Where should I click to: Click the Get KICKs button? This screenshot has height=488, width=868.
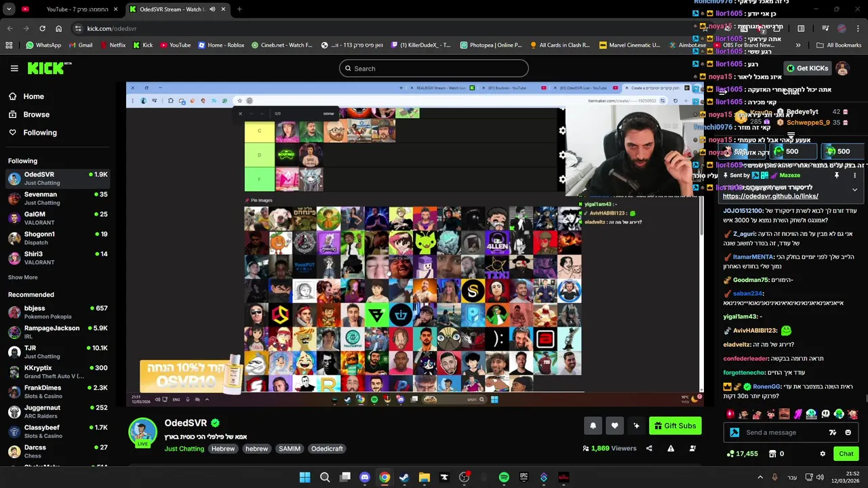point(807,68)
